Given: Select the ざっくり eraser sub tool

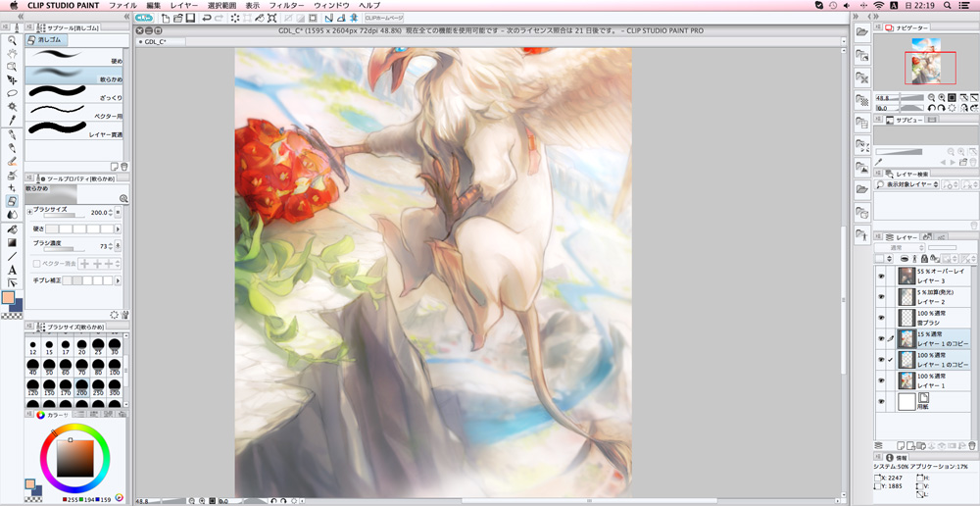Looking at the screenshot, I should point(74,94).
